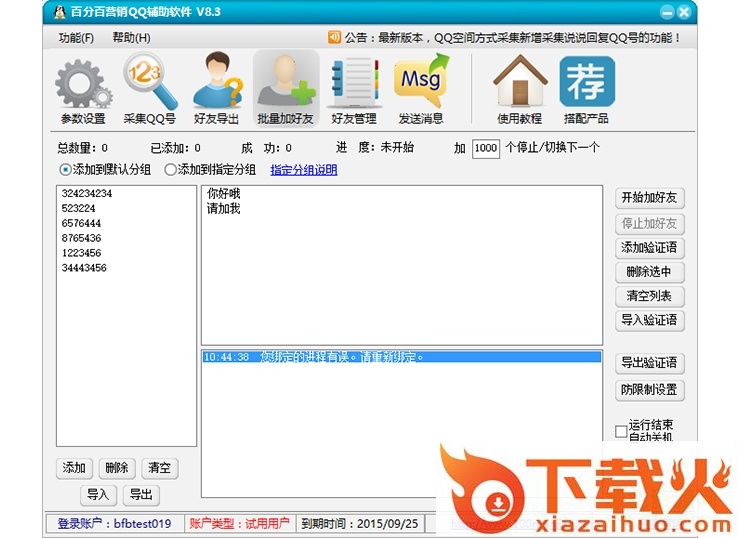Click the penguin icon in the title bar

tap(59, 12)
